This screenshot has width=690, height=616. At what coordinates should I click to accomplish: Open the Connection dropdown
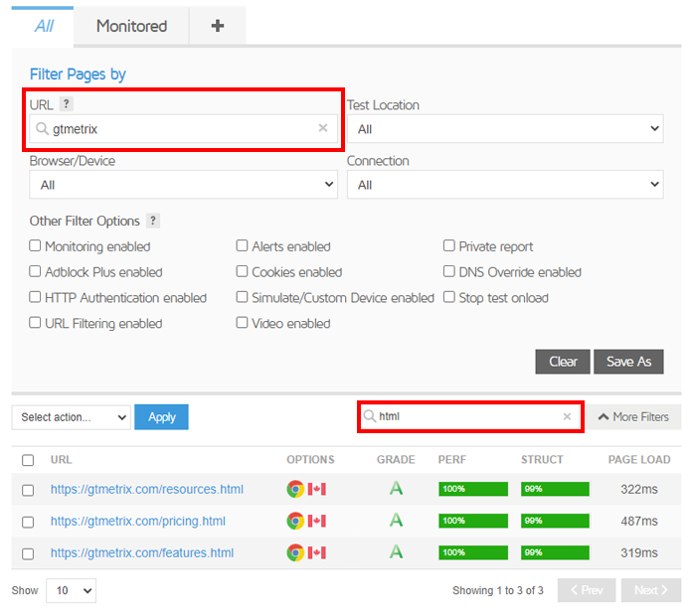(505, 185)
